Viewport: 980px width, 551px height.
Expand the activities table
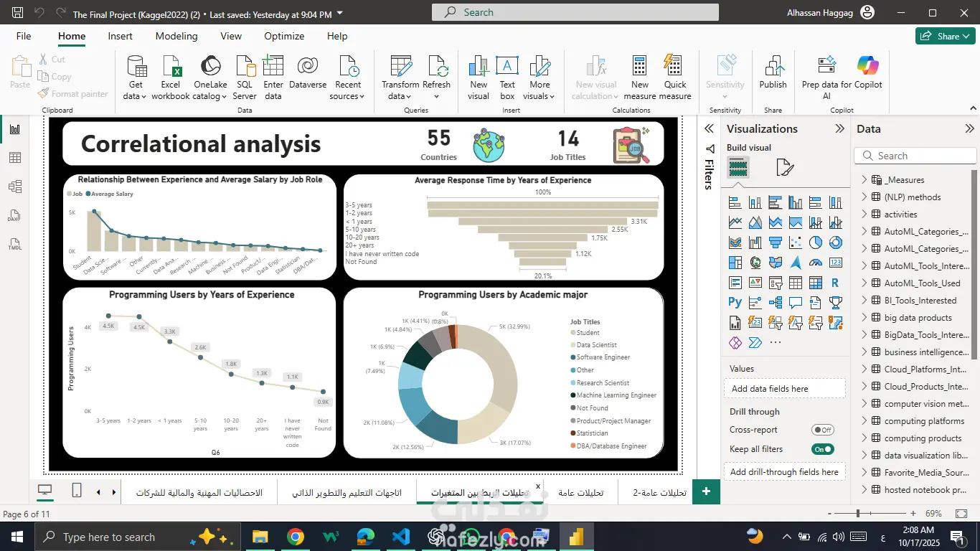[x=864, y=215]
